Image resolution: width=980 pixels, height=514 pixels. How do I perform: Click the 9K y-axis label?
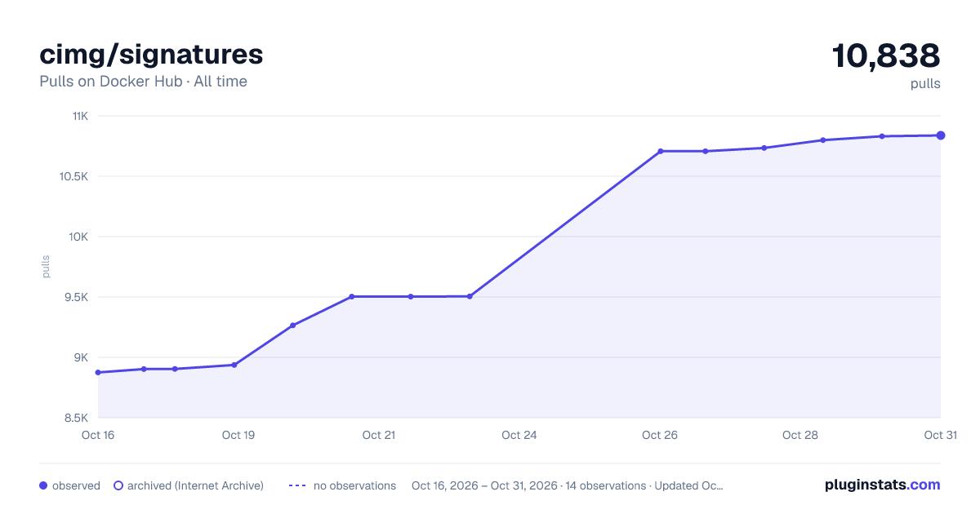81,357
